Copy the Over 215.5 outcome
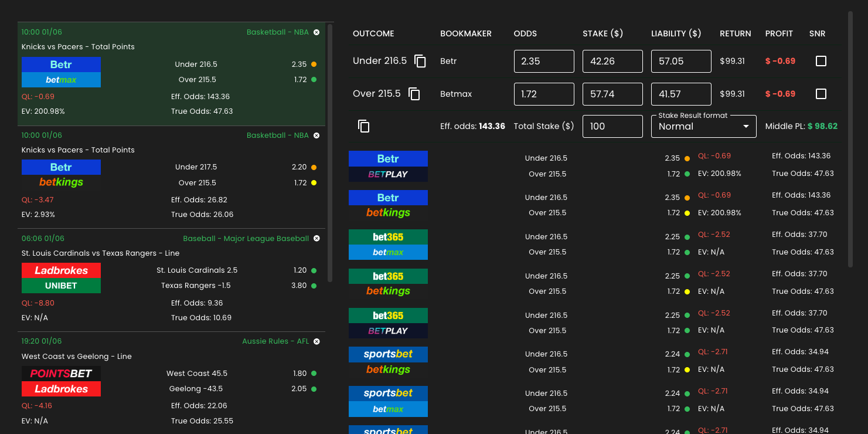868x434 pixels. pyautogui.click(x=414, y=94)
